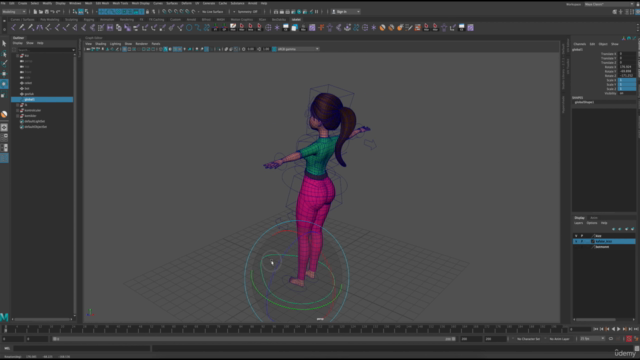640x360 pixels.
Task: Click the purple grid shelf icon at end
Action: pos(471,28)
